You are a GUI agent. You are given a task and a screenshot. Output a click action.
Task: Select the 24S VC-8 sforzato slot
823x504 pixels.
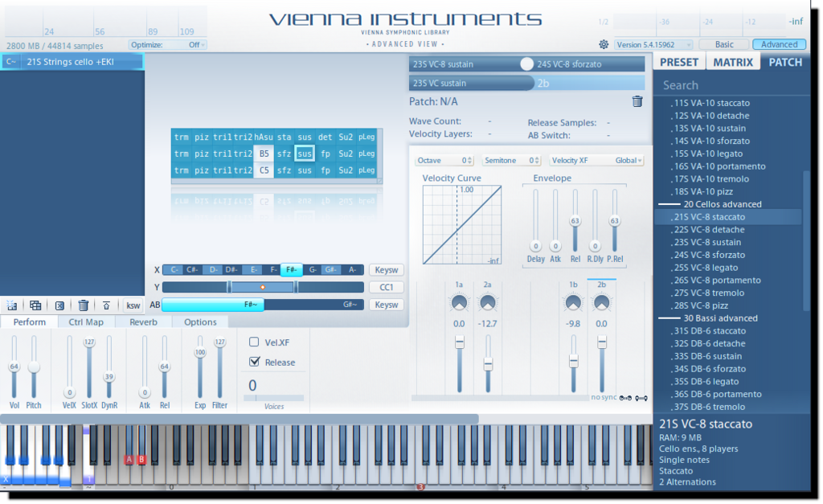pyautogui.click(x=589, y=64)
